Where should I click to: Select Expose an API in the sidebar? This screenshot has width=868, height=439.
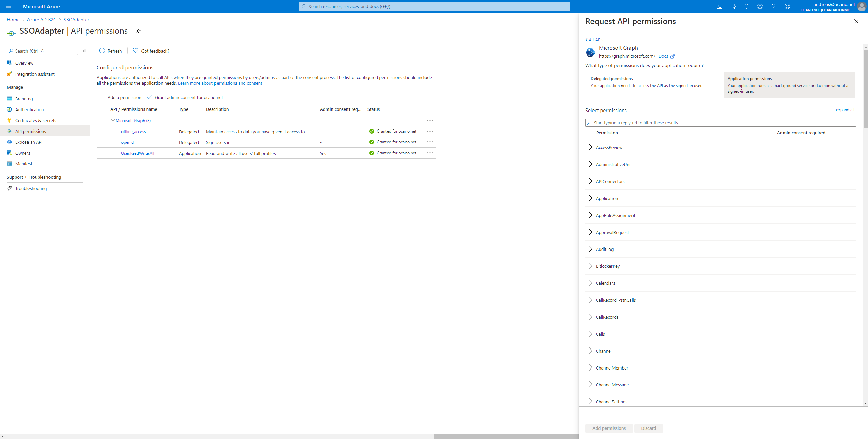click(29, 142)
